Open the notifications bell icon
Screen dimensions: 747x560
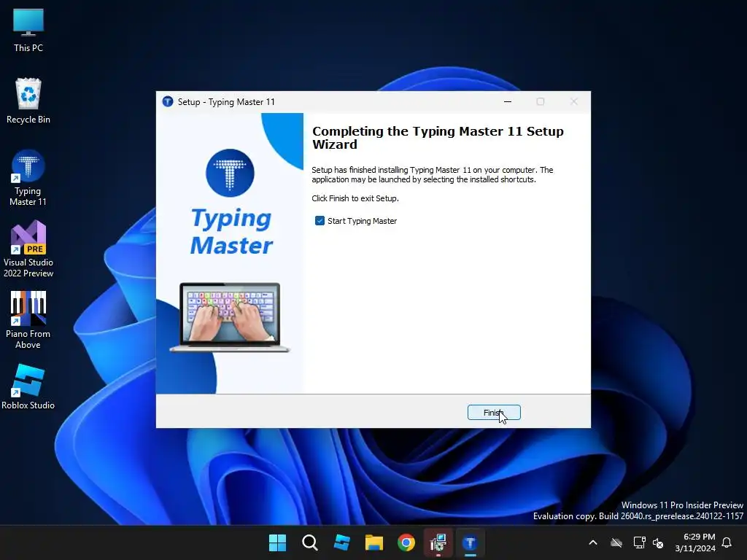pos(727,542)
